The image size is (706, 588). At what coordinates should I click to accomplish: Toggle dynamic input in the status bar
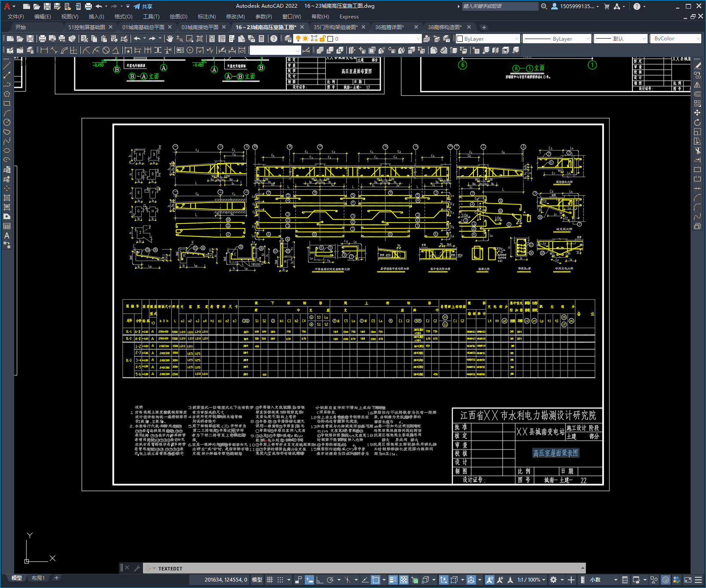[x=309, y=580]
